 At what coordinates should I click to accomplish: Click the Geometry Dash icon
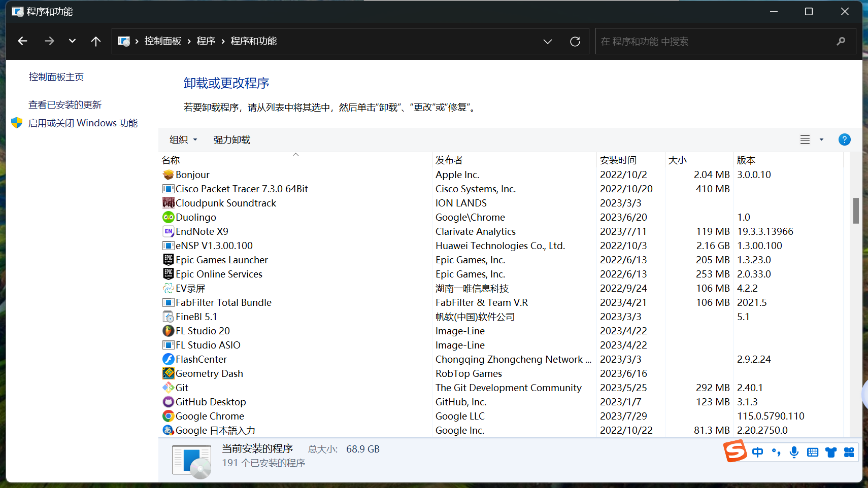point(169,373)
